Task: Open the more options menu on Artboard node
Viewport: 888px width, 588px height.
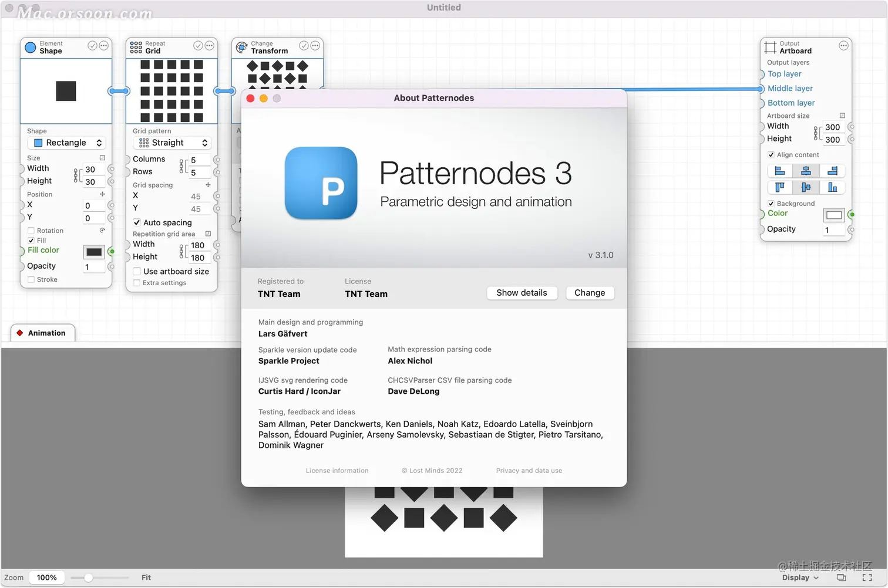Action: 843,46
